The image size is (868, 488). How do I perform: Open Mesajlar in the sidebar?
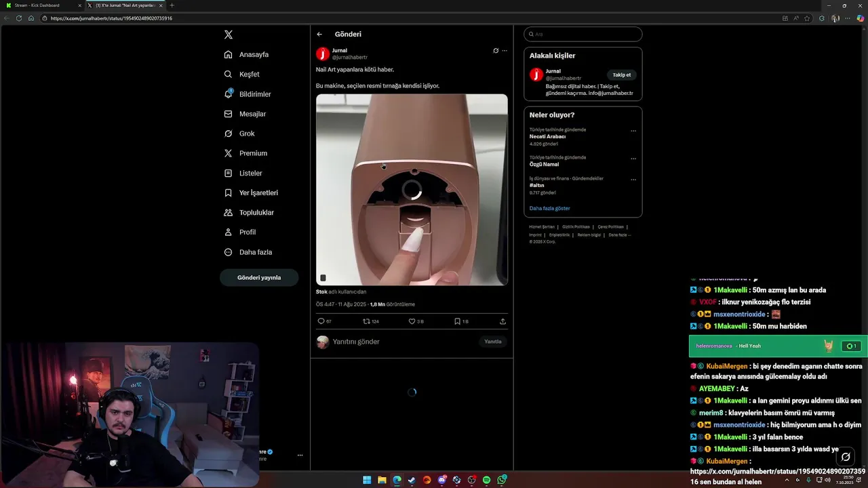point(245,114)
